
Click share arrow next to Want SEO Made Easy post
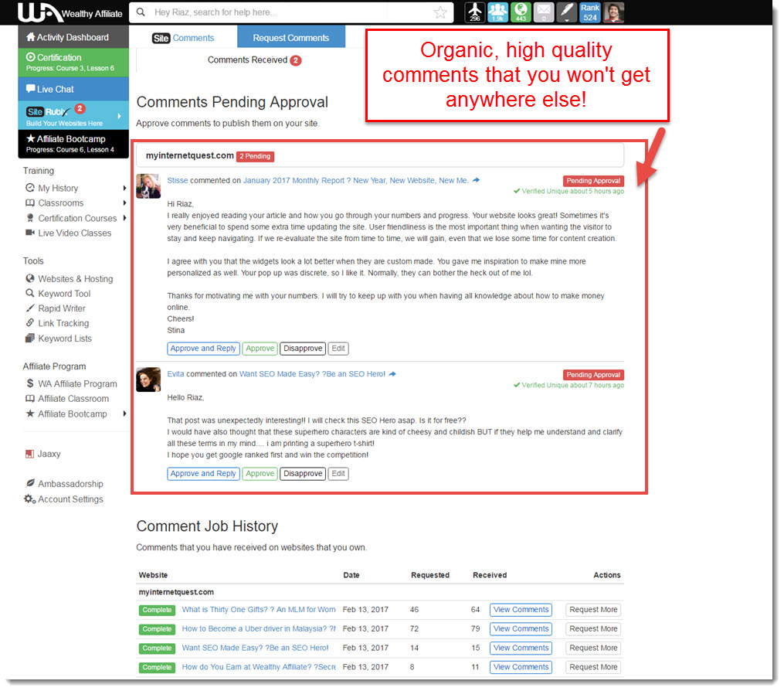coord(392,374)
